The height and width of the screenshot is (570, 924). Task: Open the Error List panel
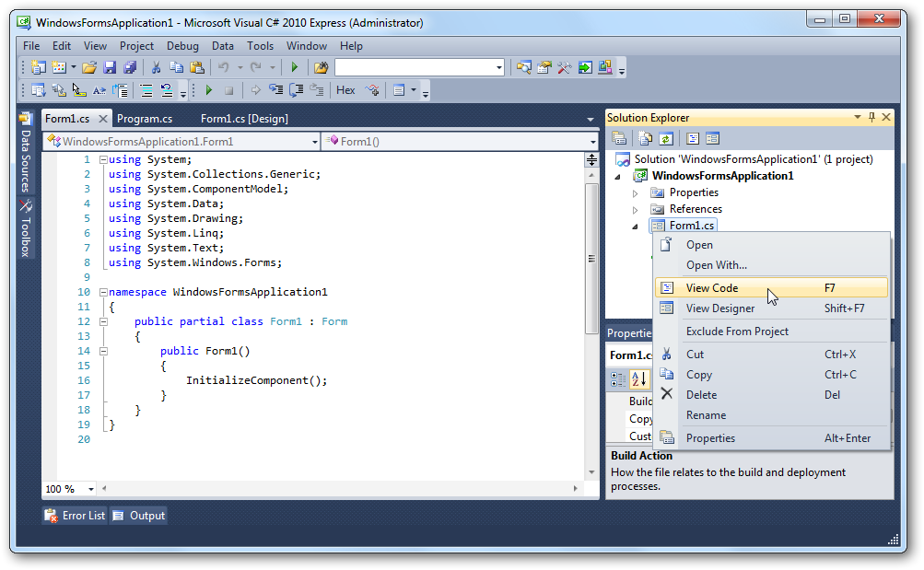pos(75,516)
